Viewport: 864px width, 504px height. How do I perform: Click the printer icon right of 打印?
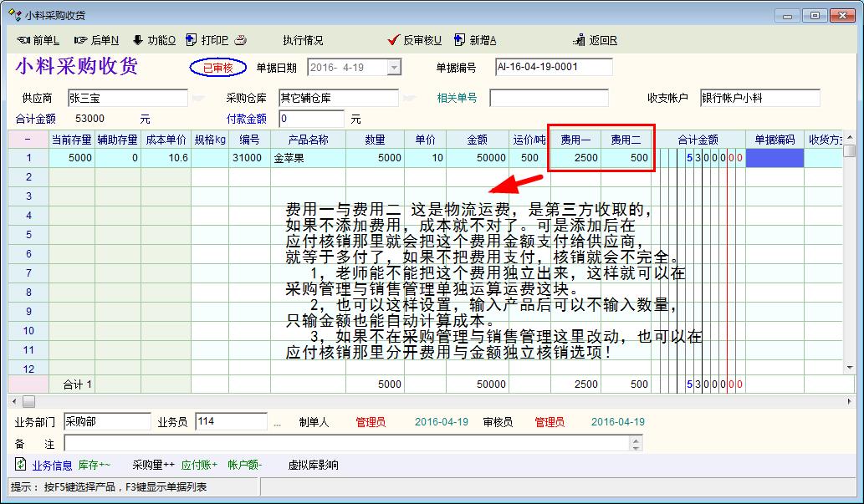pyautogui.click(x=240, y=40)
